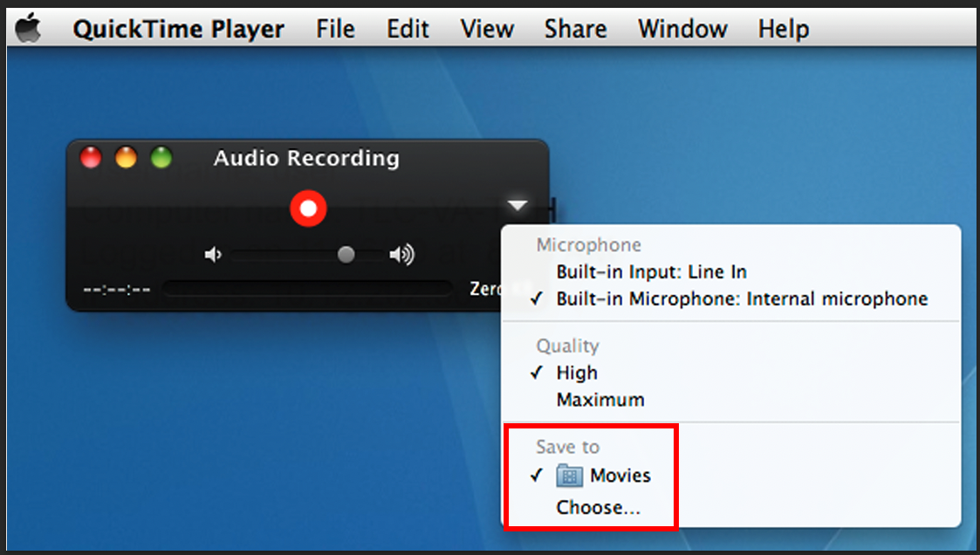Click the green zoom window button

[x=161, y=158]
